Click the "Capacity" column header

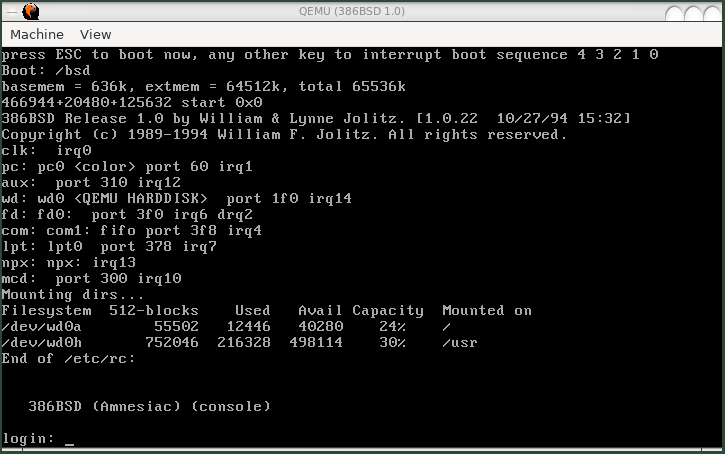coord(388,311)
